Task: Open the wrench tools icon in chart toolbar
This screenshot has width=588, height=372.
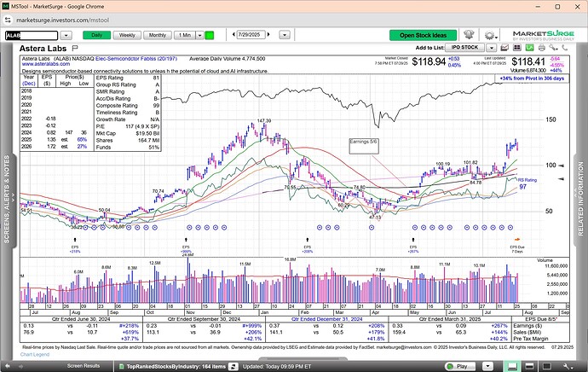Action: (554, 48)
